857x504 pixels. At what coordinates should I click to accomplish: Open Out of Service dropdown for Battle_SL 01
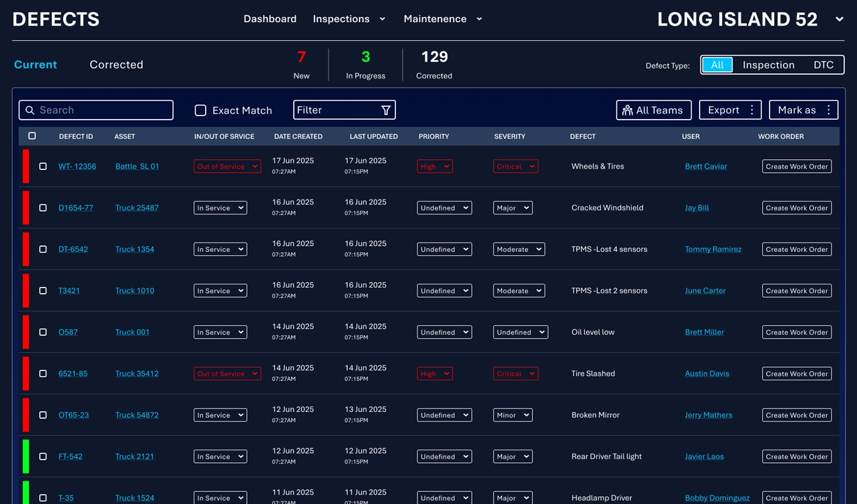[x=227, y=167]
